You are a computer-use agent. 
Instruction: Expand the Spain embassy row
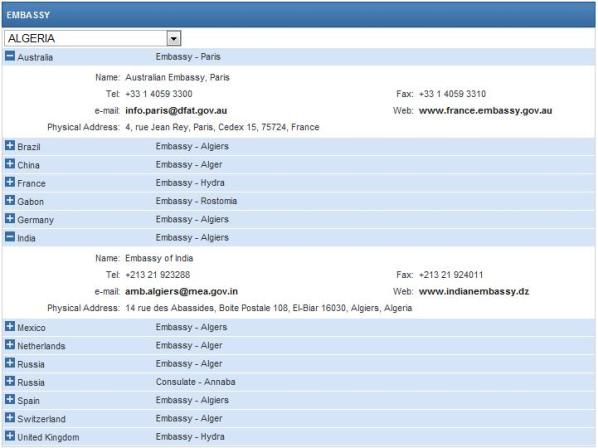tap(10, 400)
